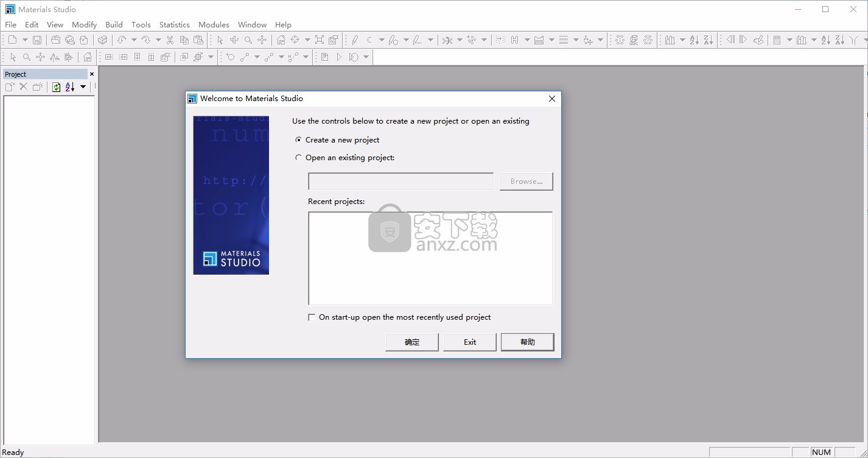Select the magnifier Zoom tool in the top toolbar
The image size is (868, 458).
[248, 40]
